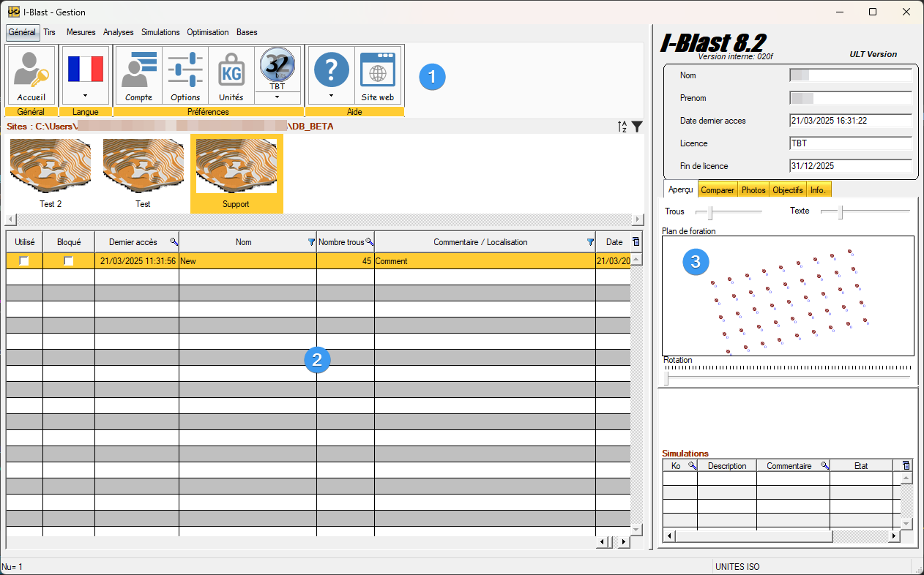Open the question mark Aide dropdown

coord(332,75)
